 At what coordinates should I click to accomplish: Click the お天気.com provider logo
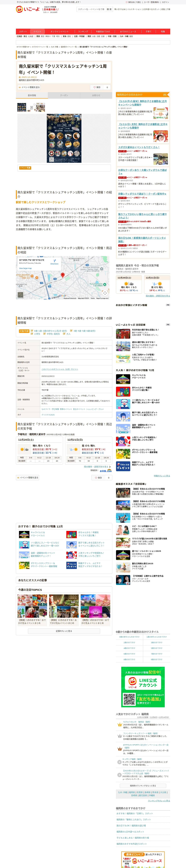tap(106, 470)
